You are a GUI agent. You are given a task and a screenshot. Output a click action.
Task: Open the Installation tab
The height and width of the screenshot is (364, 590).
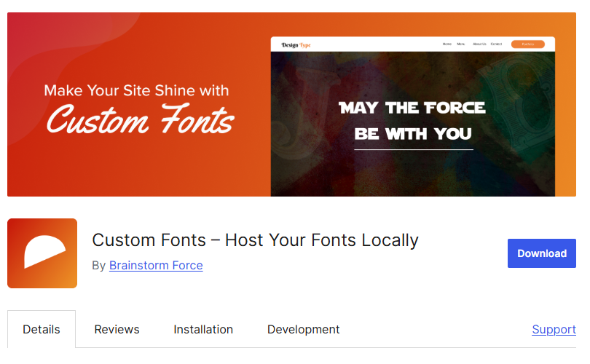tap(203, 329)
